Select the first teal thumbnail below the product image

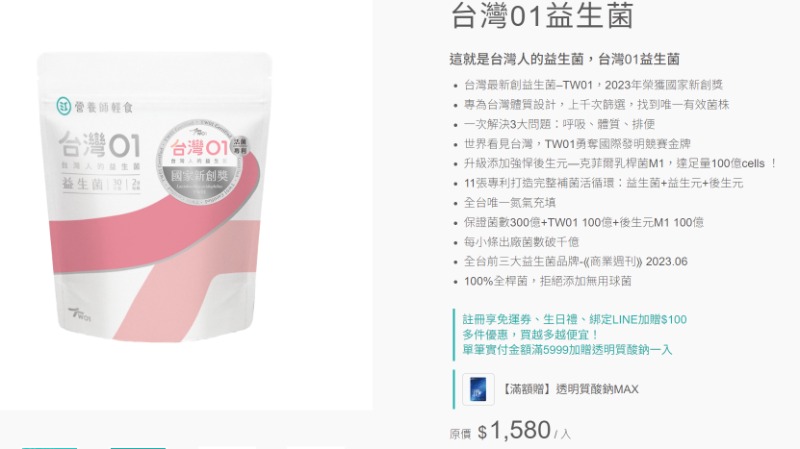click(x=49, y=447)
